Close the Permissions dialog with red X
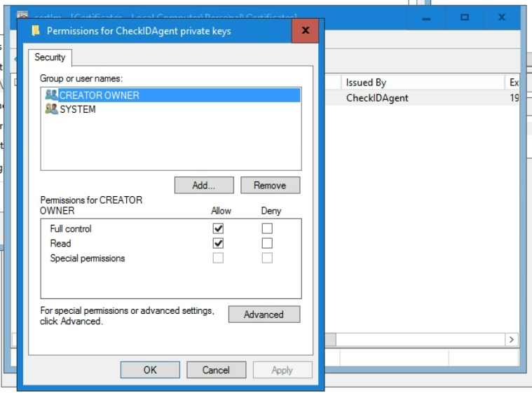532x393 pixels. coord(305,31)
